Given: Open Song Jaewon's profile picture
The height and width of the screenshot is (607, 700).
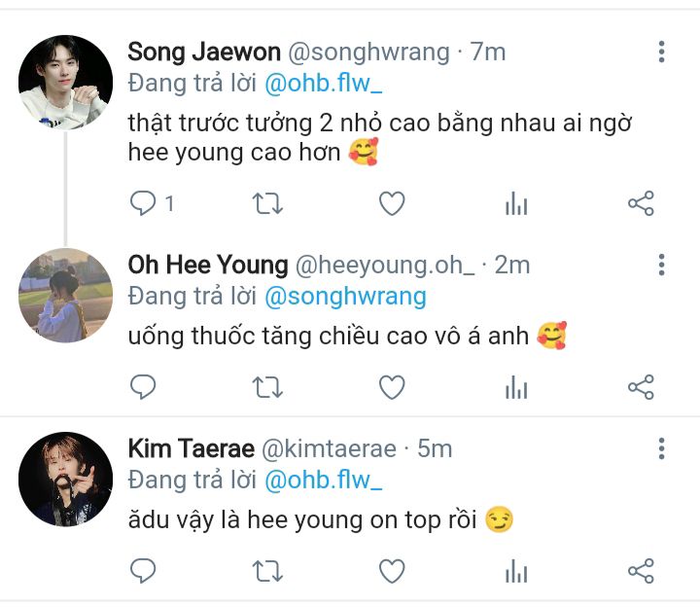Looking at the screenshot, I should 65,83.
